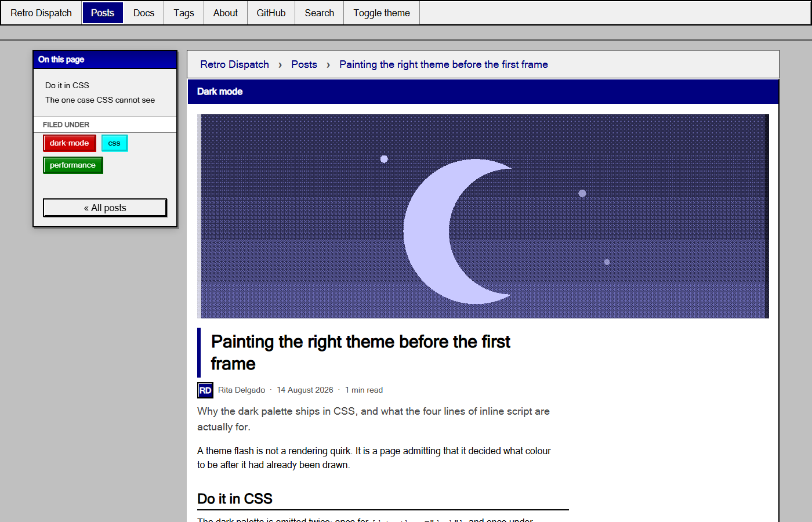Viewport: 812px width, 522px height.
Task: Click the '1 min read' label
Action: point(364,390)
